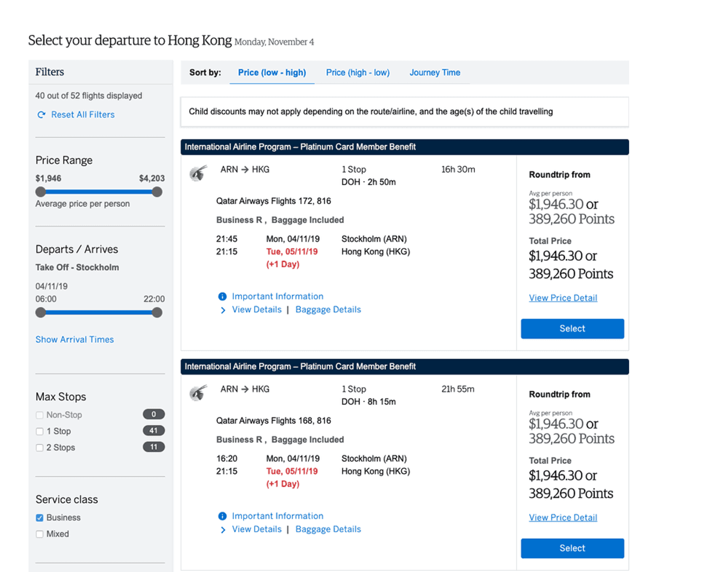Click the Reset All Filters refresh icon
This screenshot has width=728, height=572.
click(41, 115)
